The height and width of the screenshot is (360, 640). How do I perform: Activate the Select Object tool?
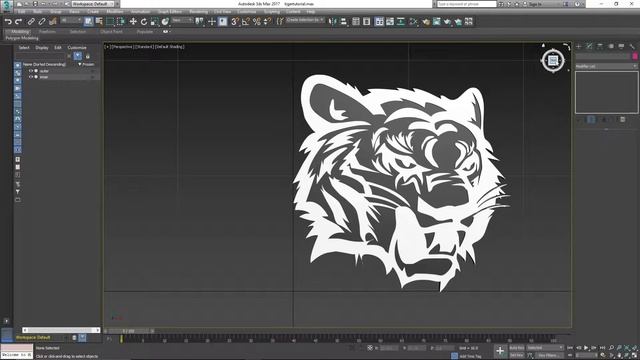[88, 22]
